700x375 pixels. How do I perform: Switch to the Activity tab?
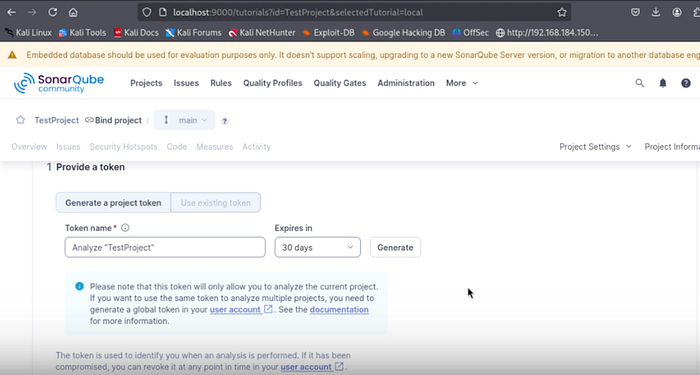tap(256, 147)
